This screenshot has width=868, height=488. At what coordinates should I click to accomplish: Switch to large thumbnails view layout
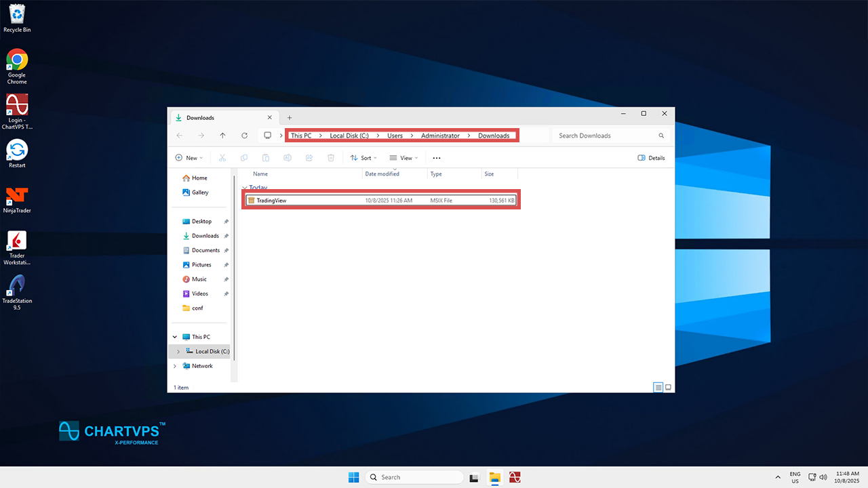pyautogui.click(x=668, y=387)
